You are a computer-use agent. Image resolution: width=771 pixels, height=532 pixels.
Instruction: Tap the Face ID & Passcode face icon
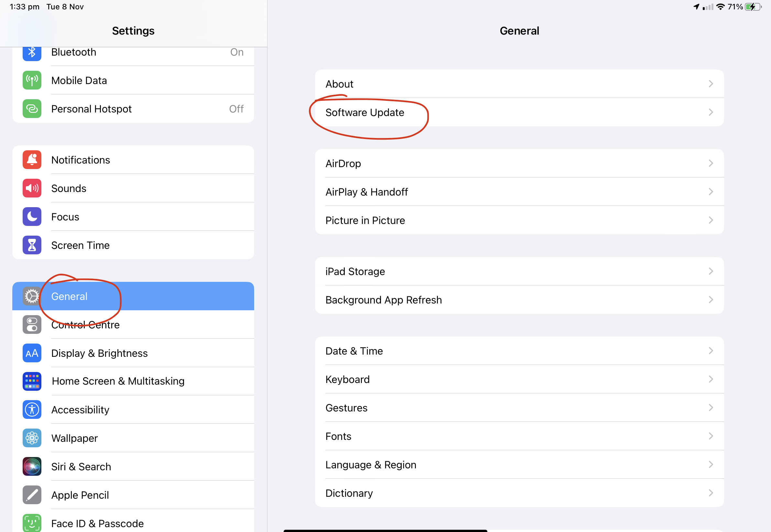coord(32,523)
